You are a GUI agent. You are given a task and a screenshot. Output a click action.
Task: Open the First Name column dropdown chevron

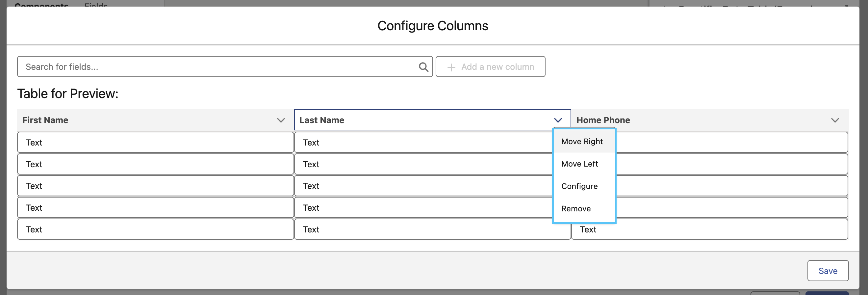[281, 121]
